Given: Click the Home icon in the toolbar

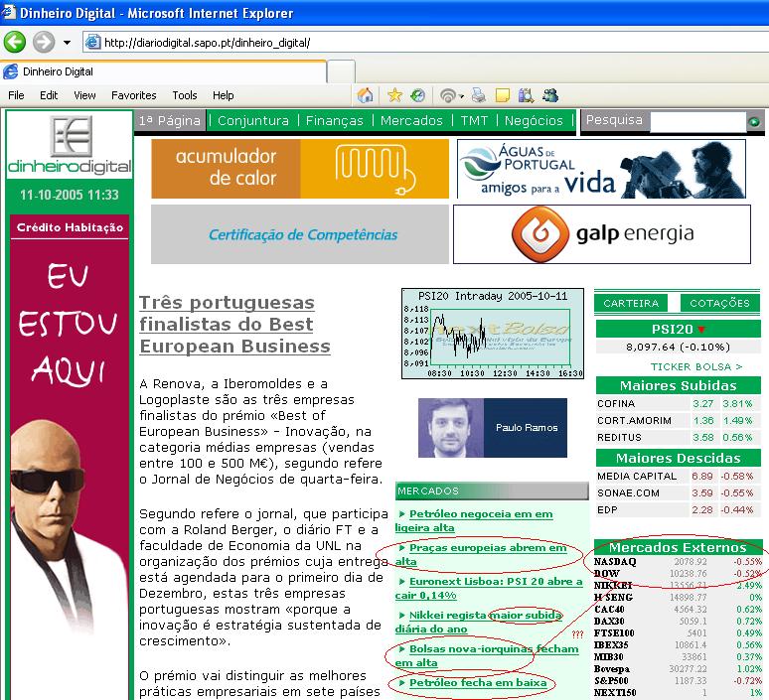Looking at the screenshot, I should pyautogui.click(x=365, y=95).
